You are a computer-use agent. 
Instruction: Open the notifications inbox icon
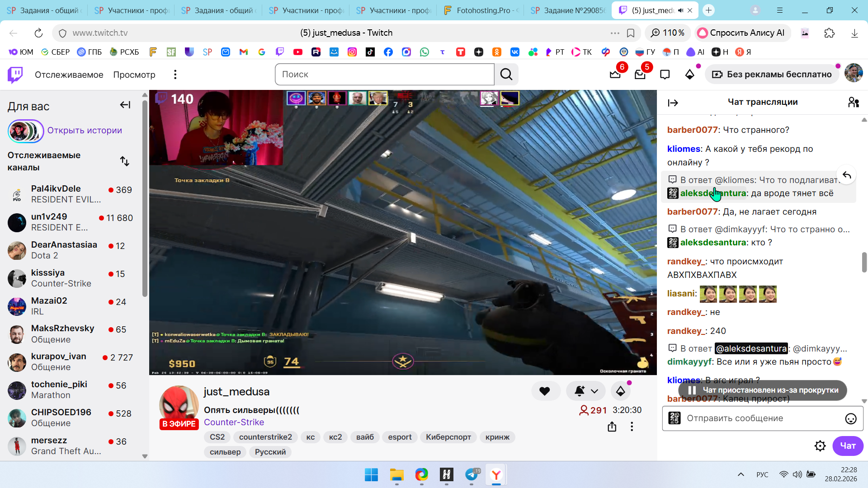click(x=640, y=75)
